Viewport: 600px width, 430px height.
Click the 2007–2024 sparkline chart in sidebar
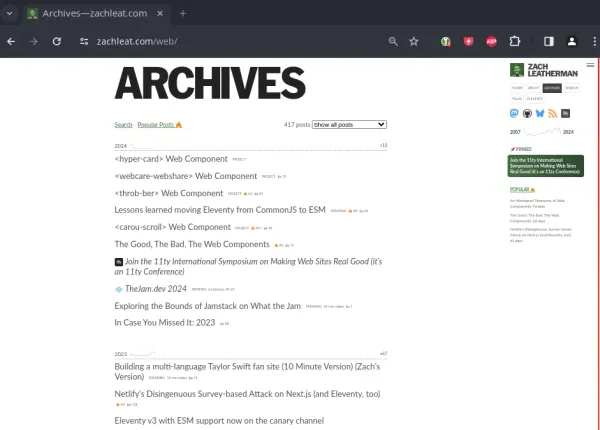click(x=542, y=132)
